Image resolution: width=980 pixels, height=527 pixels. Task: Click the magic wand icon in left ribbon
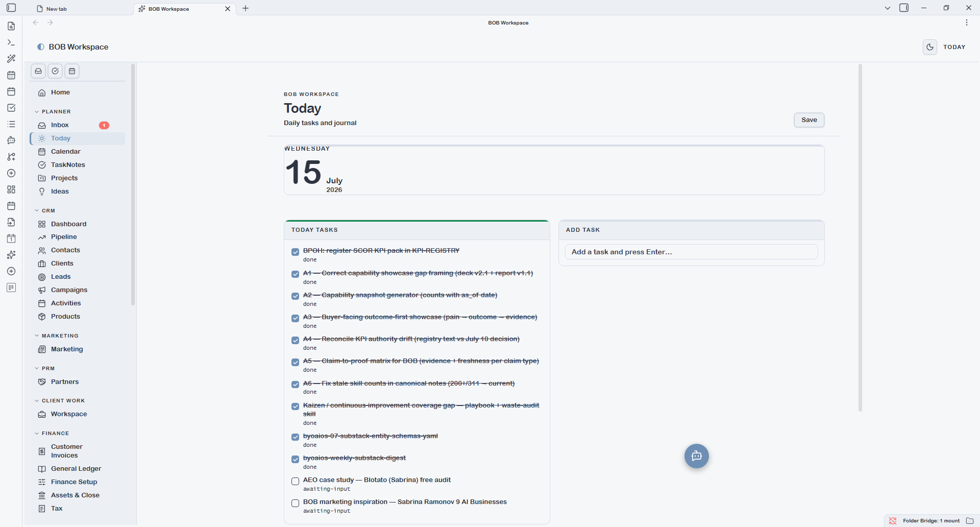click(11, 59)
